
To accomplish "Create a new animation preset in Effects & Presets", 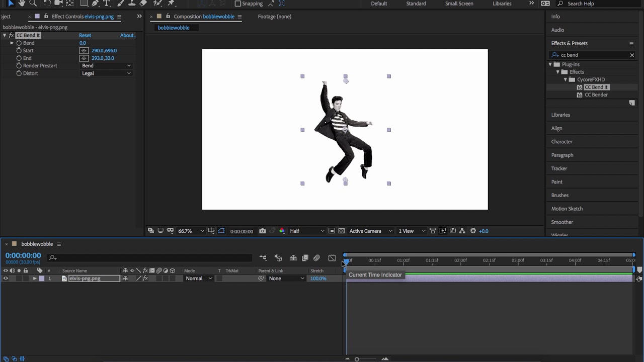I will (x=632, y=103).
